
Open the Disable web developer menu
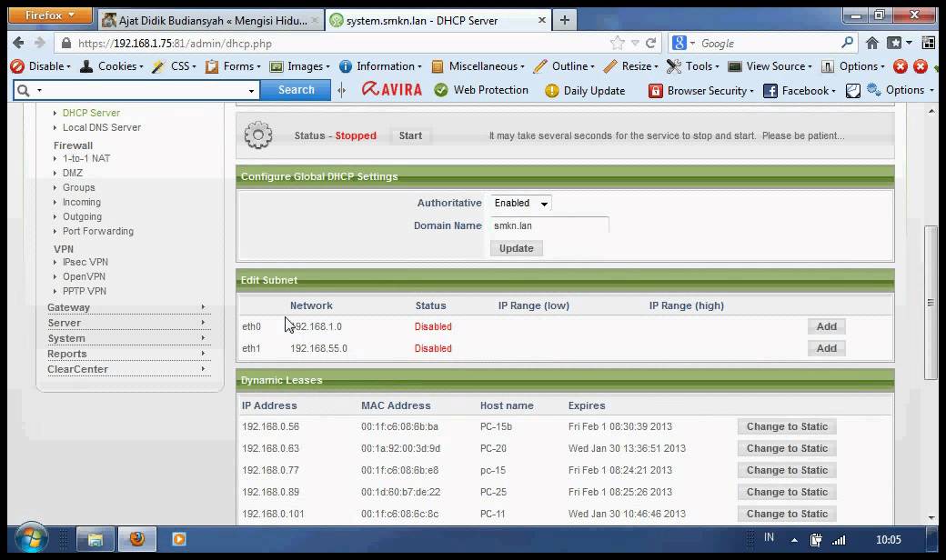40,66
